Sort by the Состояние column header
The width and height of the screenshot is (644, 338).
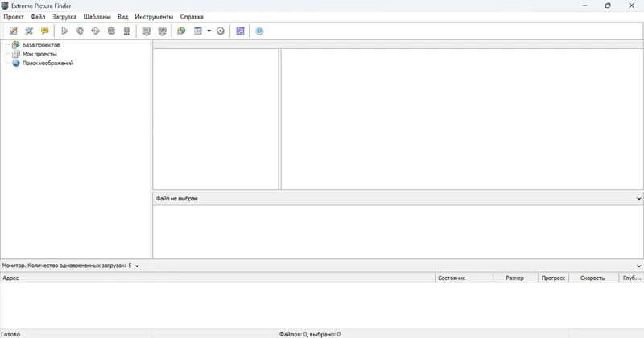tap(464, 278)
